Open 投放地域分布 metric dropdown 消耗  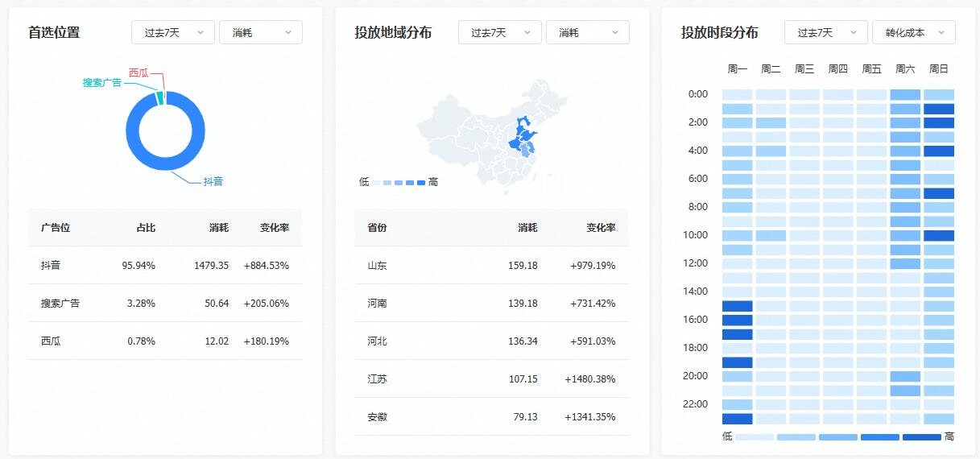click(x=588, y=32)
